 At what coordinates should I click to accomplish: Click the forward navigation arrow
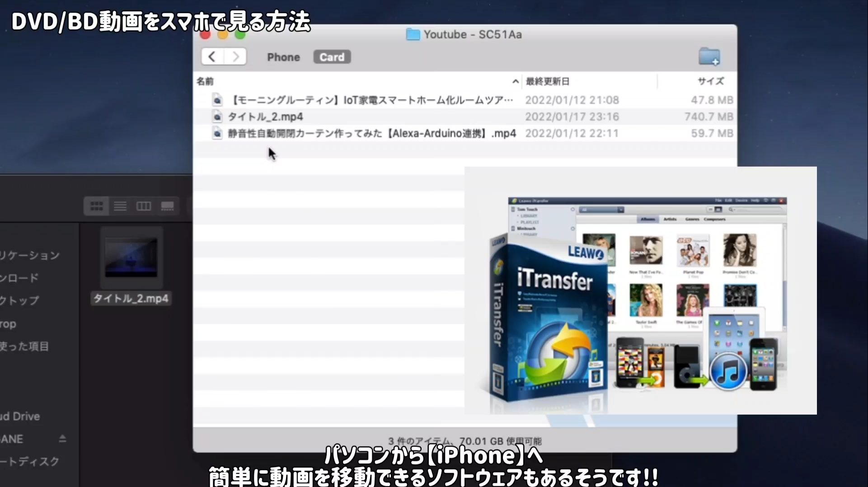(235, 57)
